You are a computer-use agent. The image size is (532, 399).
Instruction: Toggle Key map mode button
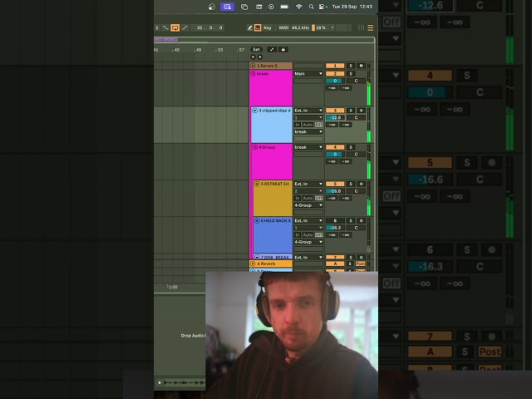(x=268, y=27)
